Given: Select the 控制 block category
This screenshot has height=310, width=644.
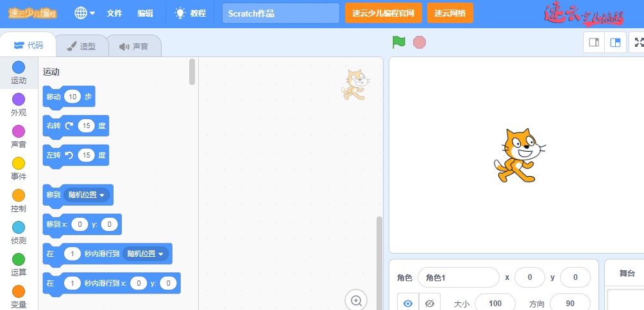Looking at the screenshot, I should 19,201.
